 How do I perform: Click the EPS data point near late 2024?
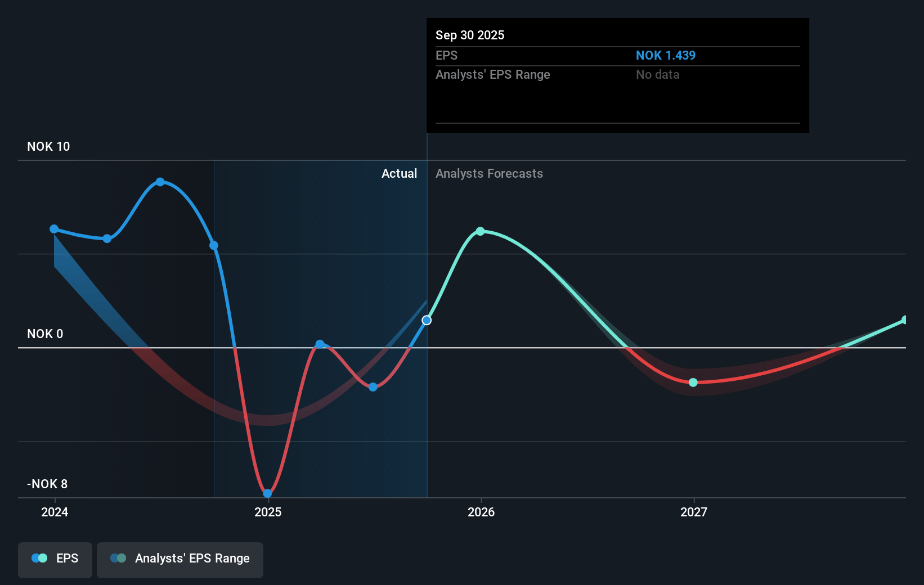point(214,245)
